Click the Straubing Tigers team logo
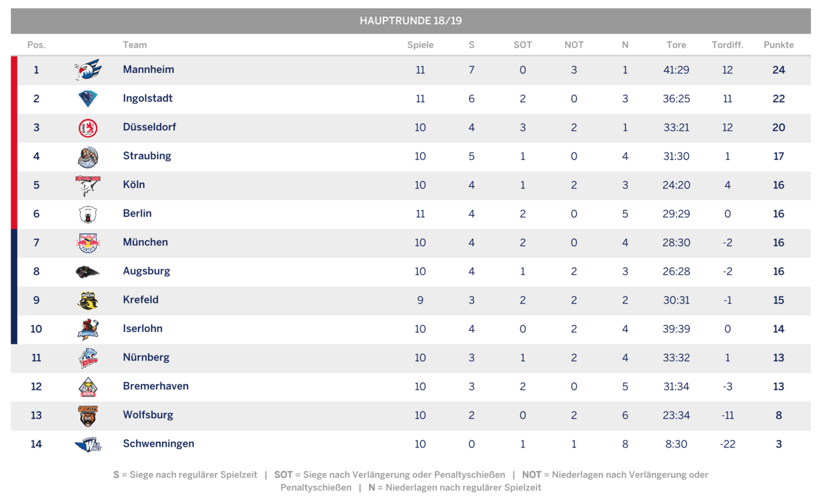Viewport: 825px width, 504px height. 88,156
